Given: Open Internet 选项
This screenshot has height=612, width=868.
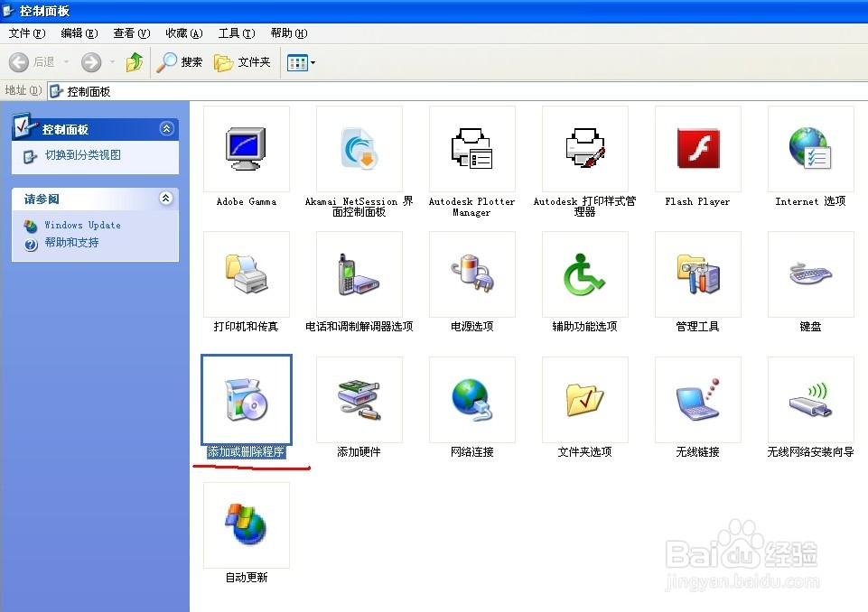Looking at the screenshot, I should pos(808,149).
